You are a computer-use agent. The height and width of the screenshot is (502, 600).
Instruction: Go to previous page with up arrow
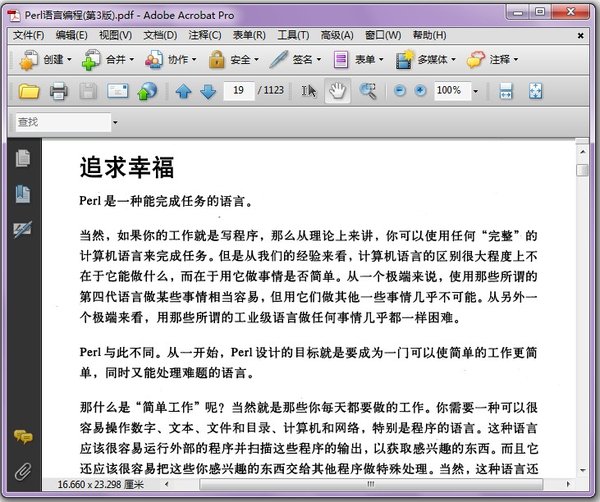coord(184,91)
